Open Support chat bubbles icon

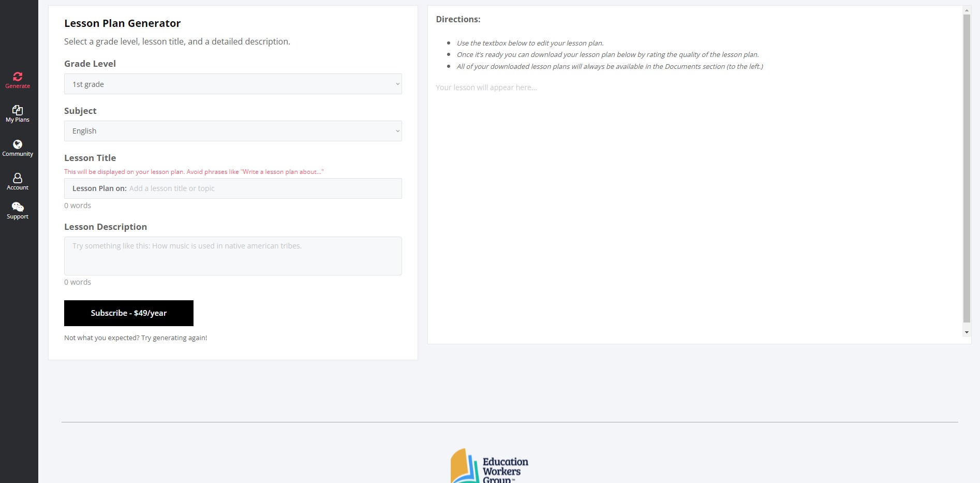coord(18,207)
